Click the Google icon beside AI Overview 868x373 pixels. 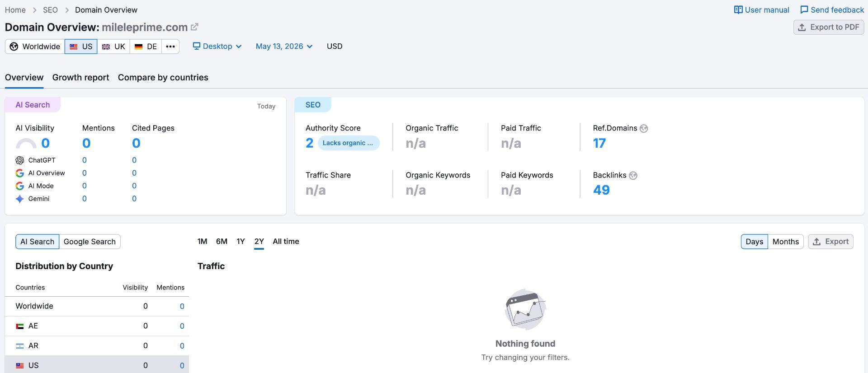pyautogui.click(x=20, y=173)
